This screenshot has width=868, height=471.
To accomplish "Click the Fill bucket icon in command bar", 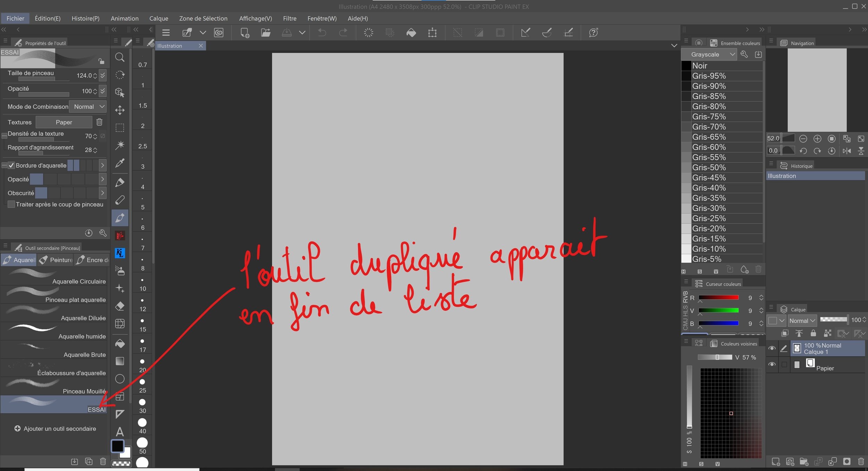I will [x=411, y=33].
